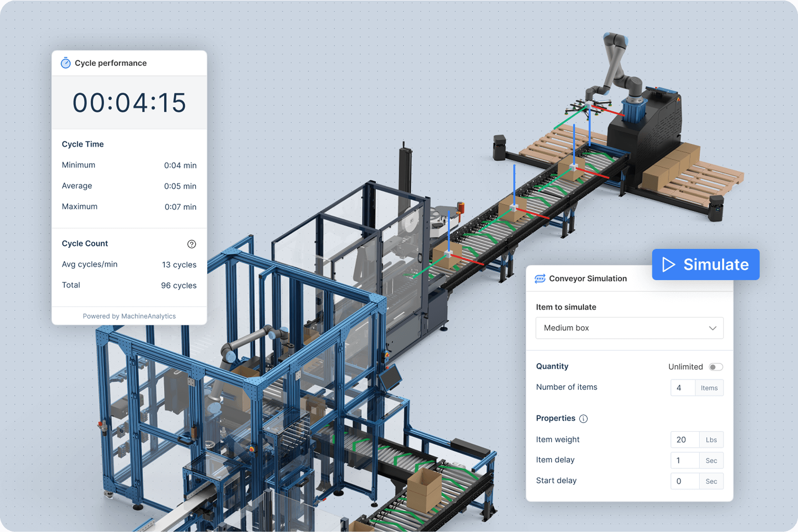The width and height of the screenshot is (798, 532).
Task: Edit the Item weight value of 20
Action: click(684, 439)
